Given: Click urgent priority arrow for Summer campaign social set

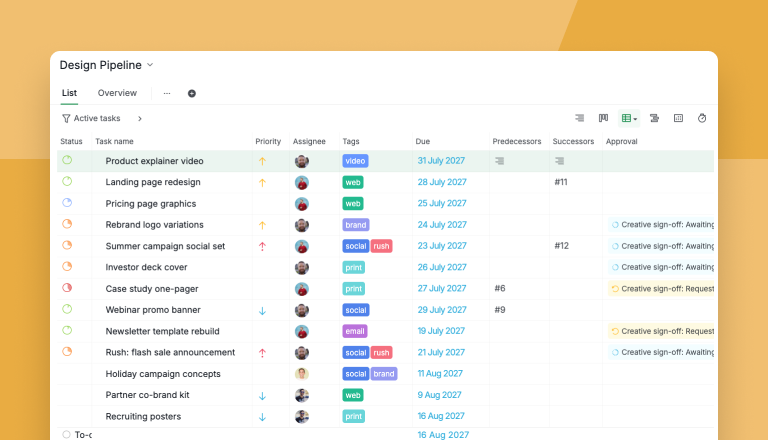Looking at the screenshot, I should point(263,246).
